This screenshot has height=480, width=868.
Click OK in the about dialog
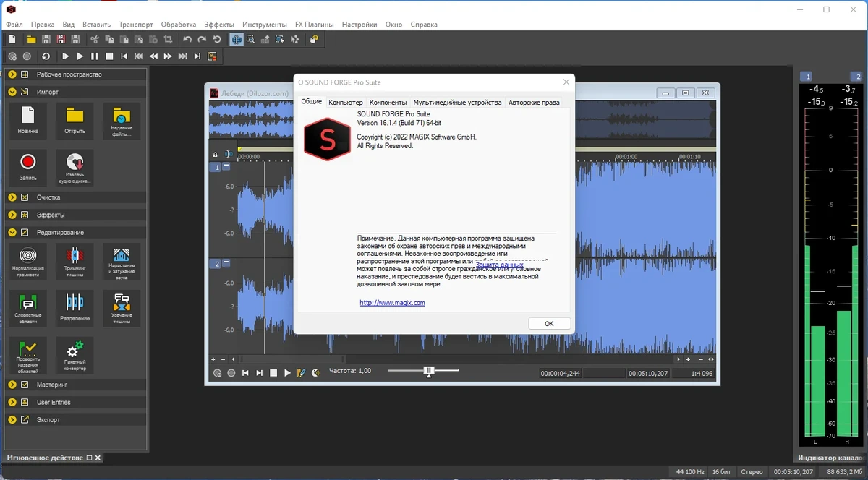(549, 323)
